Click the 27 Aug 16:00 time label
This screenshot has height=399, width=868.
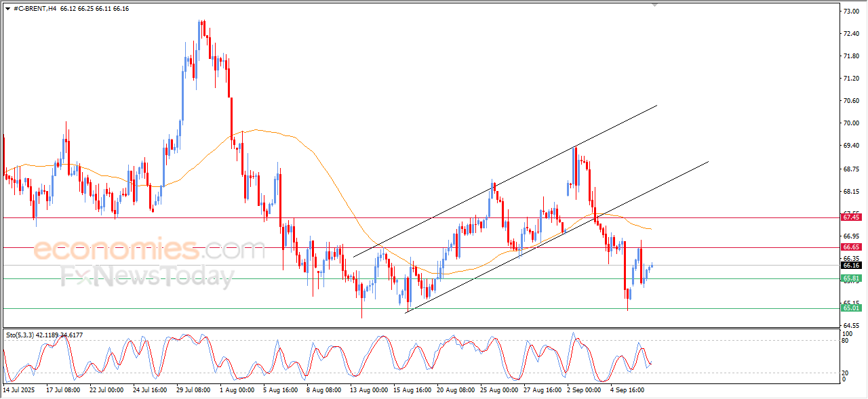pyautogui.click(x=542, y=390)
